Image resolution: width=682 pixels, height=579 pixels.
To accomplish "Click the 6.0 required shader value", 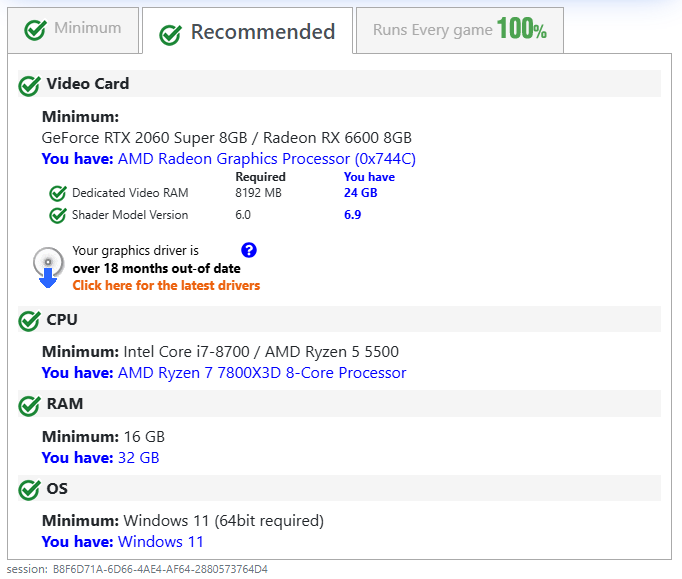I will click(243, 215).
